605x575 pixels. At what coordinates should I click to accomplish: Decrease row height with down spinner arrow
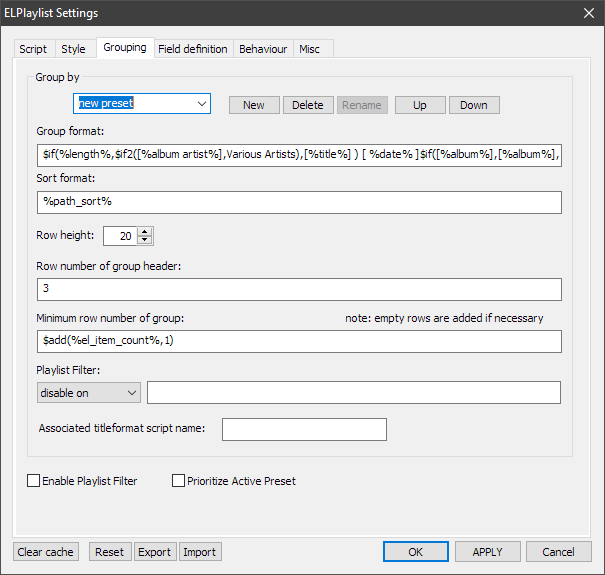tap(146, 241)
